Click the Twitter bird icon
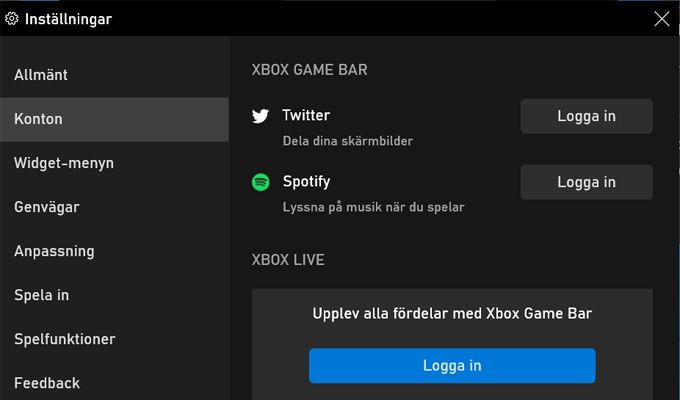680x400 pixels. (x=260, y=116)
